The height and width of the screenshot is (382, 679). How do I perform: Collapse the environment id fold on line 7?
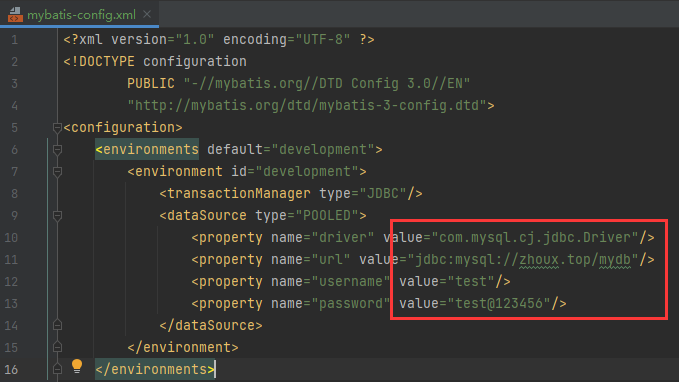click(x=57, y=172)
